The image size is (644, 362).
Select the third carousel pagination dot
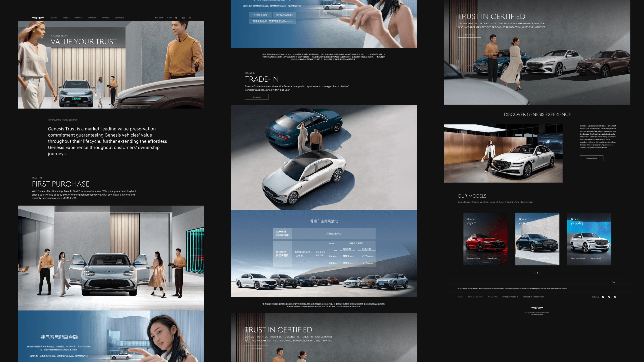coord(540,273)
